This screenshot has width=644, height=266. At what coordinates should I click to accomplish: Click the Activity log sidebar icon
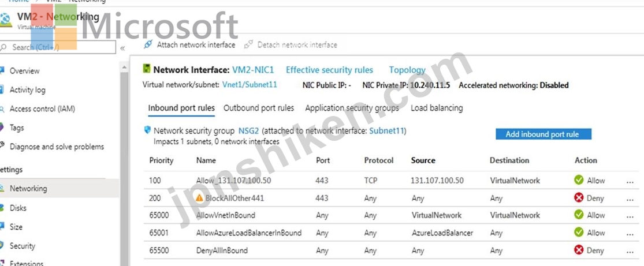coord(2,89)
